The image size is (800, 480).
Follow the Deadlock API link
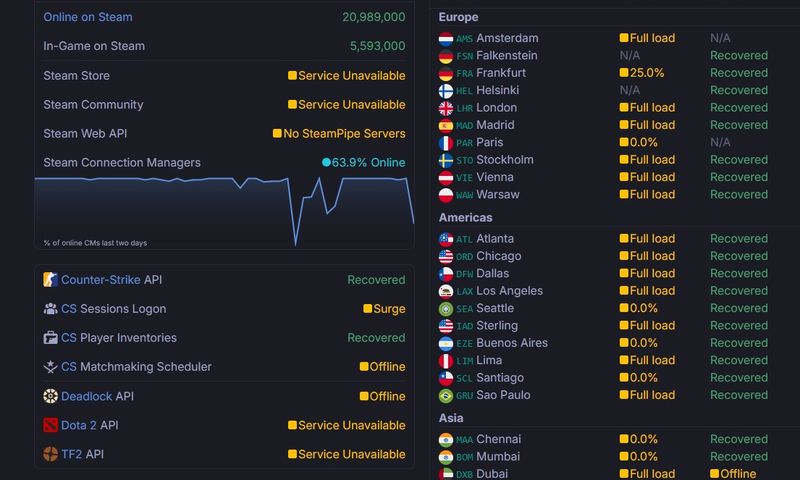(86, 396)
